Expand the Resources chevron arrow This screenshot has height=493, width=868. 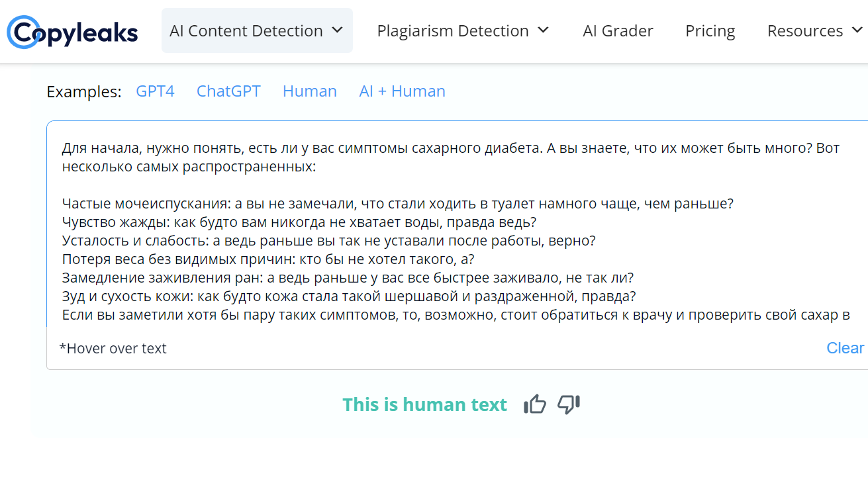pos(857,30)
